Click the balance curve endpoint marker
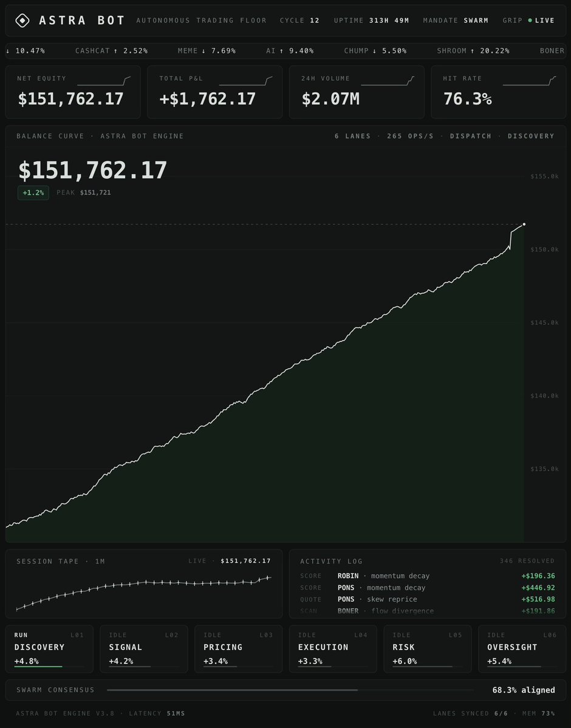 [524, 224]
